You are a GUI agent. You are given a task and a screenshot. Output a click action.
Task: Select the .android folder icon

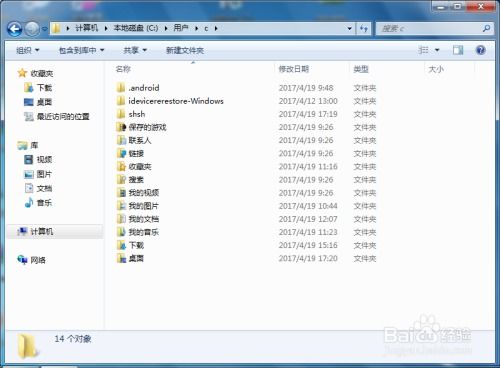[121, 88]
